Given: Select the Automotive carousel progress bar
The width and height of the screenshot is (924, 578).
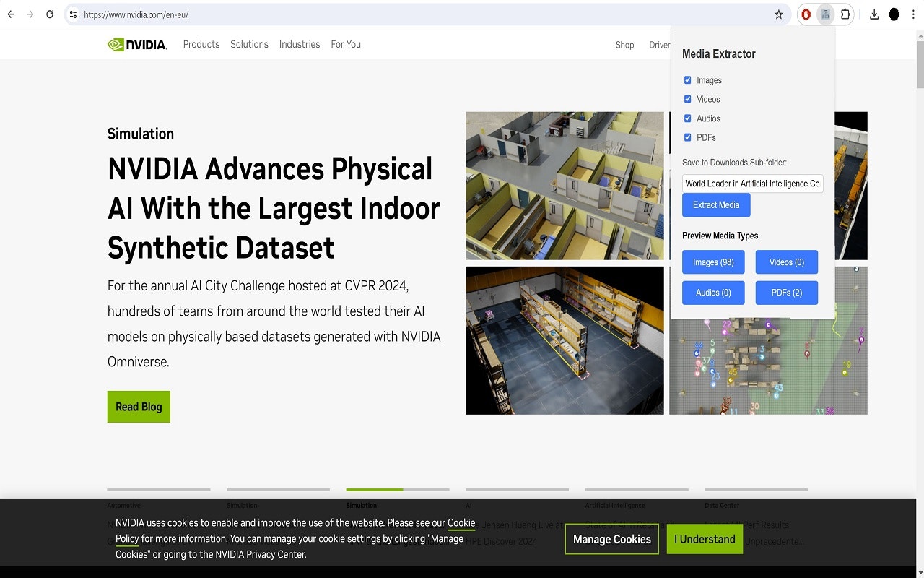Looking at the screenshot, I should [x=159, y=490].
